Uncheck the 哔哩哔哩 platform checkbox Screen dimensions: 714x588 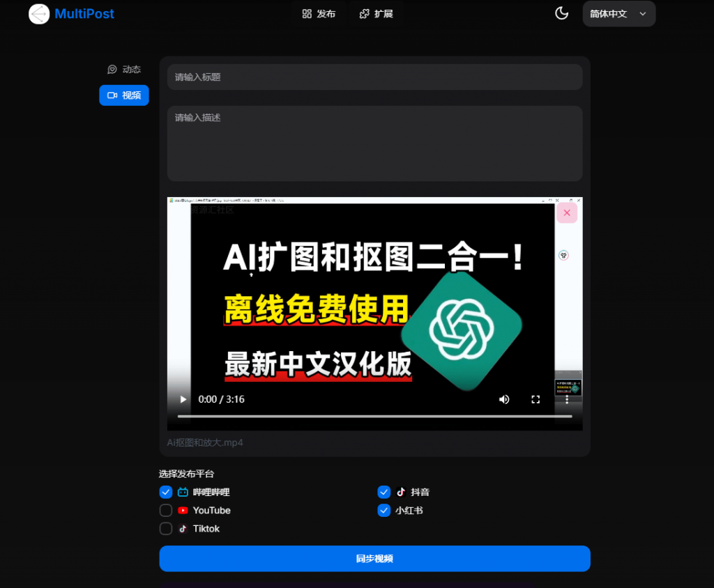[166, 493]
